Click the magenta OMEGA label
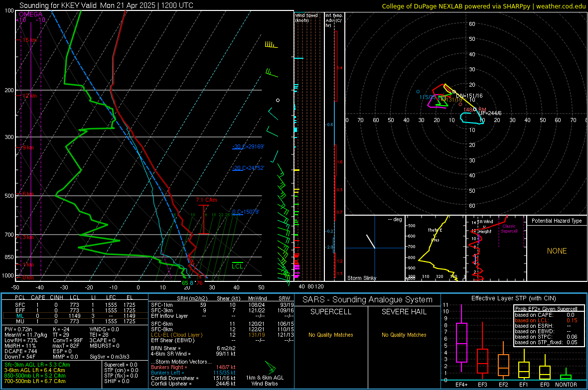Image resolution: width=588 pixels, height=390 pixels. click(31, 14)
